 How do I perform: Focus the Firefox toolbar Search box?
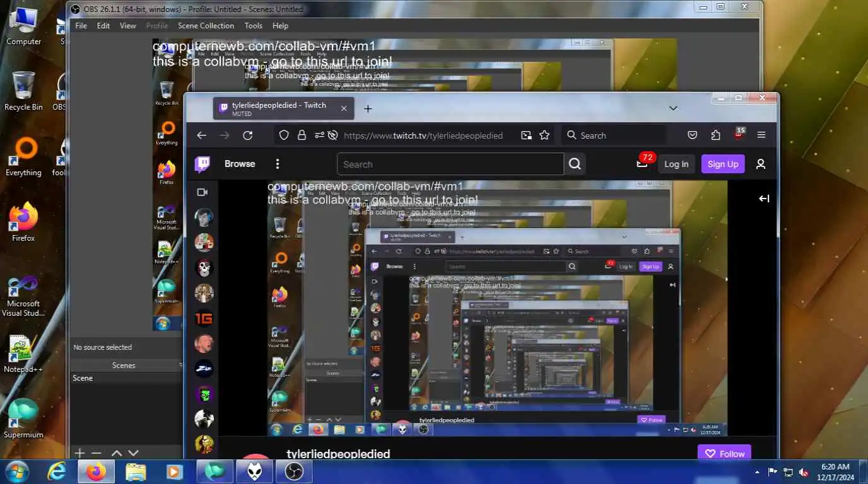coord(613,135)
